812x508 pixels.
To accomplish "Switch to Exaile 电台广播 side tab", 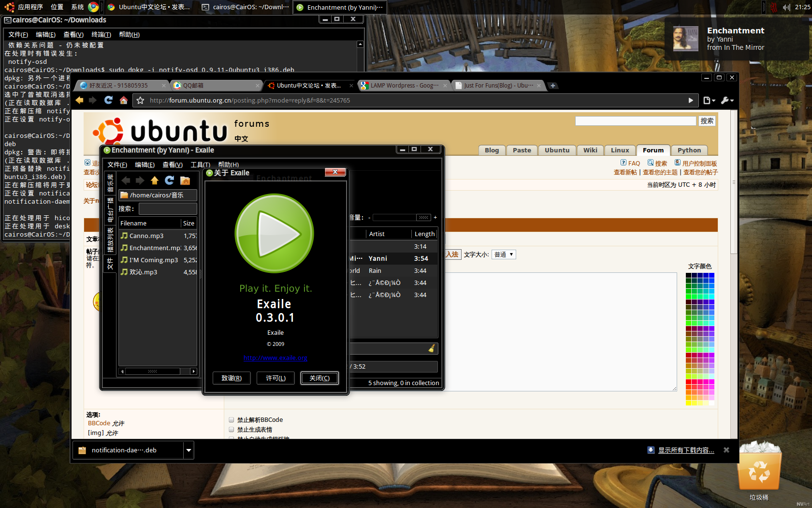I will [110, 209].
